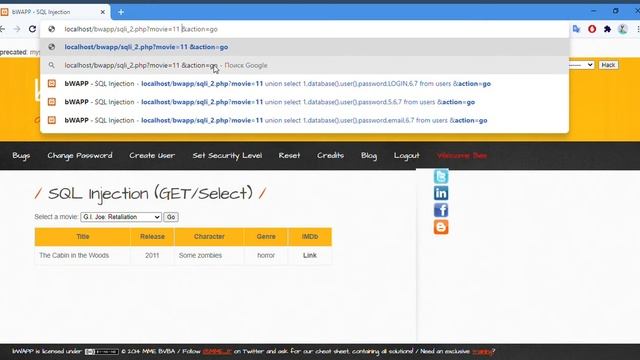Click the Hack button
Viewport: 640px width, 360px height.
[x=608, y=65]
